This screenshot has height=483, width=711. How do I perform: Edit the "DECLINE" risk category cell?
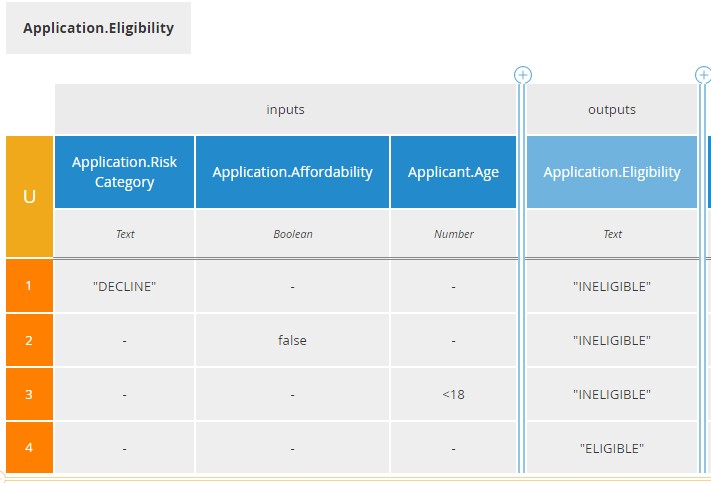coord(124,286)
